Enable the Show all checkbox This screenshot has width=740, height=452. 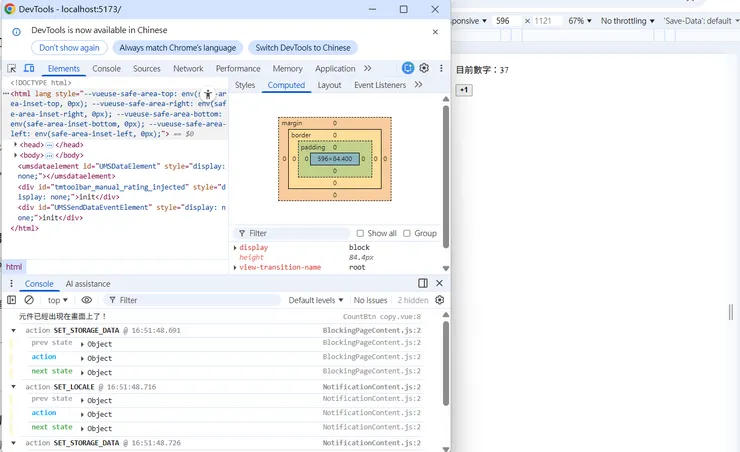point(361,233)
